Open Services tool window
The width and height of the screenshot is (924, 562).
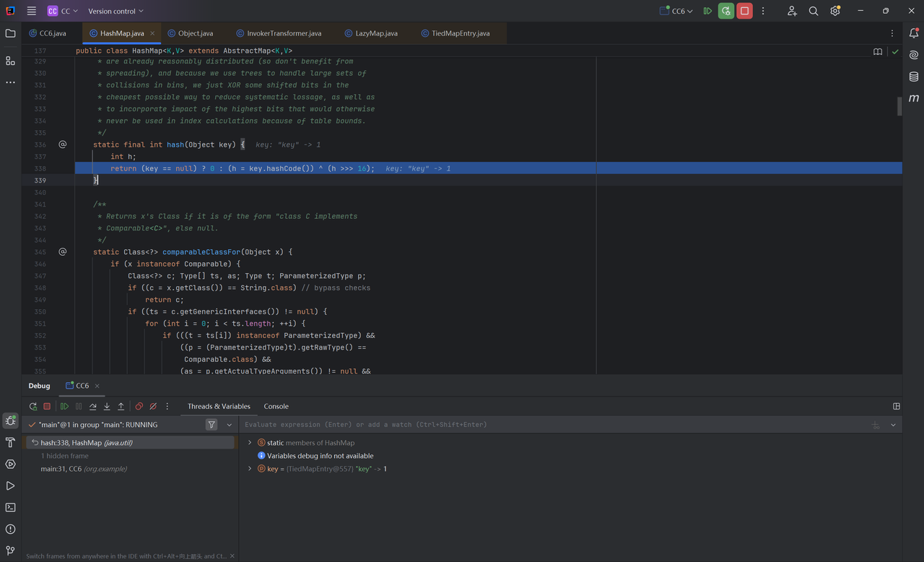(10, 464)
